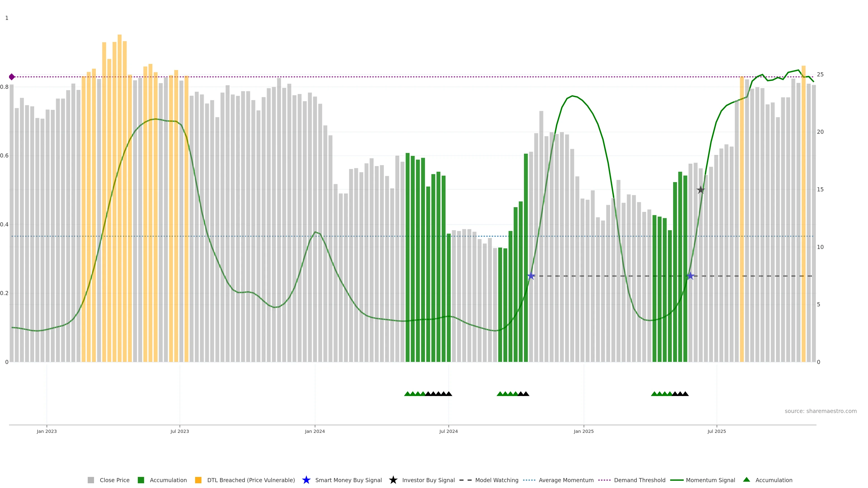Click the orange DTL Breached legend swatch
Image resolution: width=868 pixels, height=488 pixels.
(x=198, y=480)
